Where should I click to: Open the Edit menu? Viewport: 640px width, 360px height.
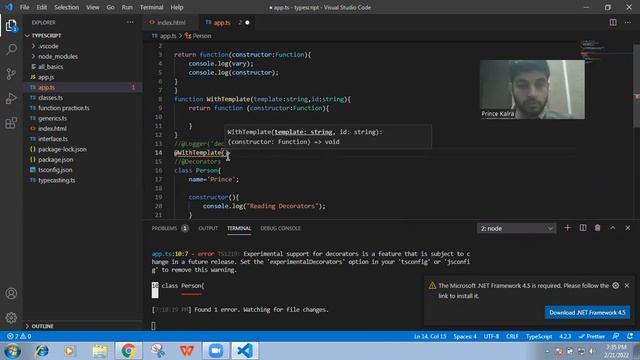point(41,7)
